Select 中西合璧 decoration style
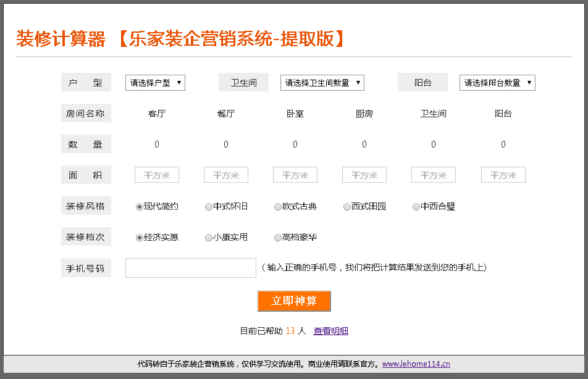 (416, 207)
